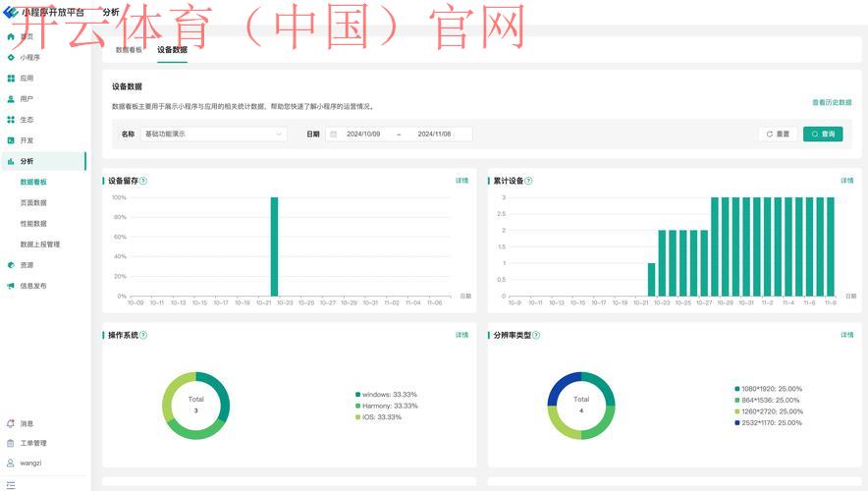Click the 分析 breadcrumb in the header
The width and height of the screenshot is (868, 491).
click(111, 12)
